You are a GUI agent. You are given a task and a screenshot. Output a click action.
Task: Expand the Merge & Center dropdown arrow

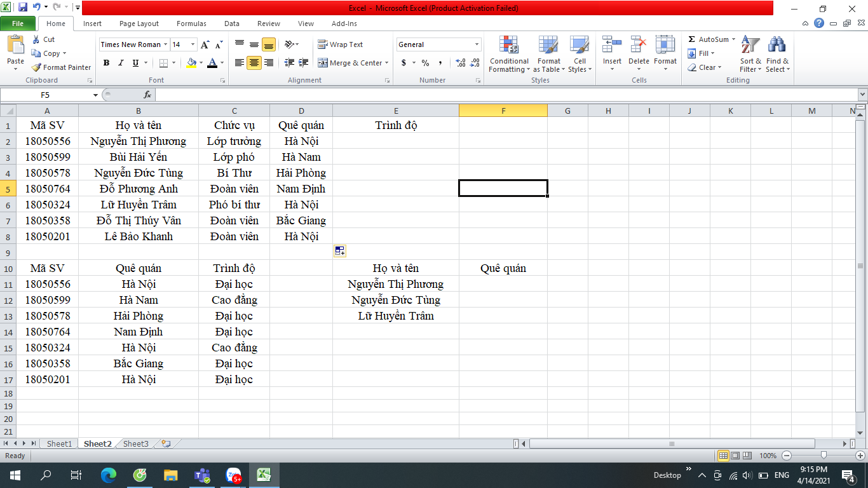tap(386, 63)
